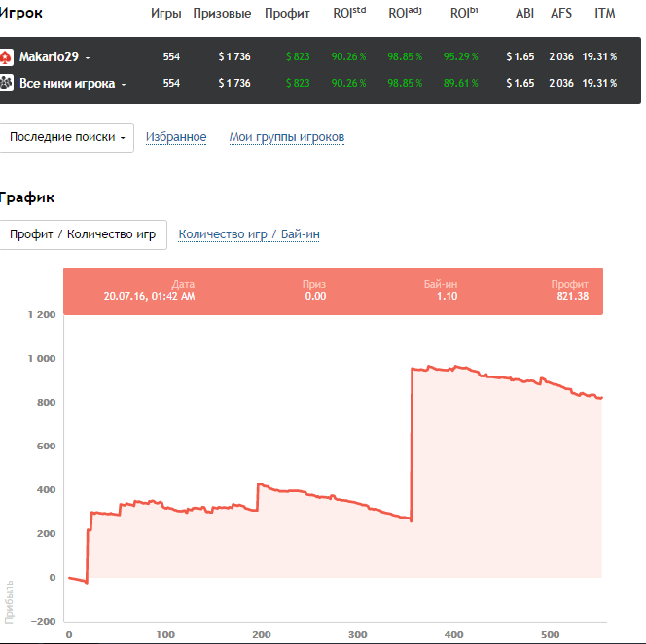Click the ITM column header
The height and width of the screenshot is (644, 646).
point(604,14)
